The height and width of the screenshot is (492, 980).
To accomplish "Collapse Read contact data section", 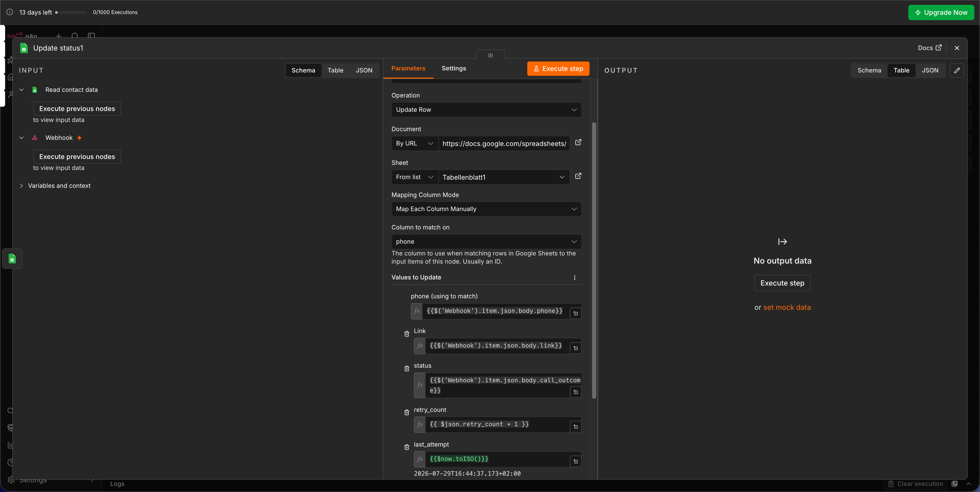I will (22, 90).
